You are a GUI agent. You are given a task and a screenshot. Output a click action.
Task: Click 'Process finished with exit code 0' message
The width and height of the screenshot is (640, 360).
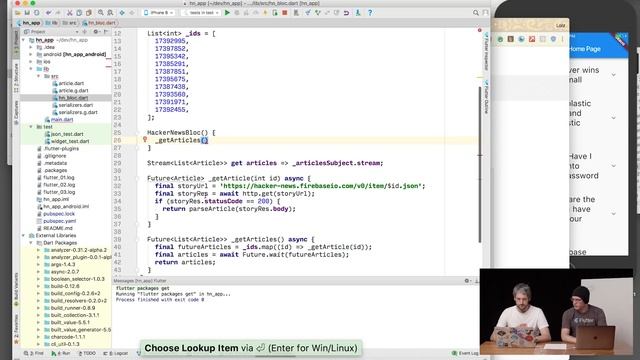(x=160, y=300)
